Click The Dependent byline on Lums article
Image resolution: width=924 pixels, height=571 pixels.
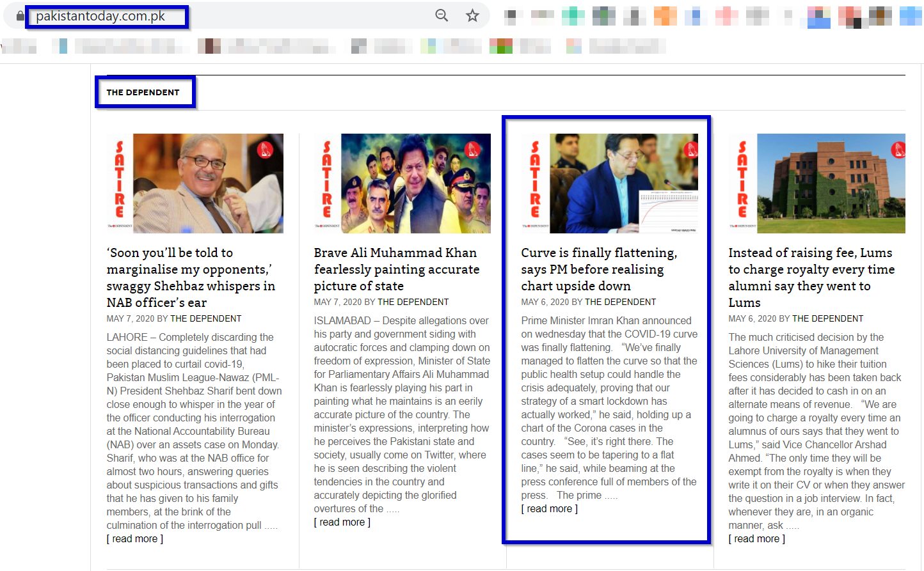pyautogui.click(x=828, y=318)
